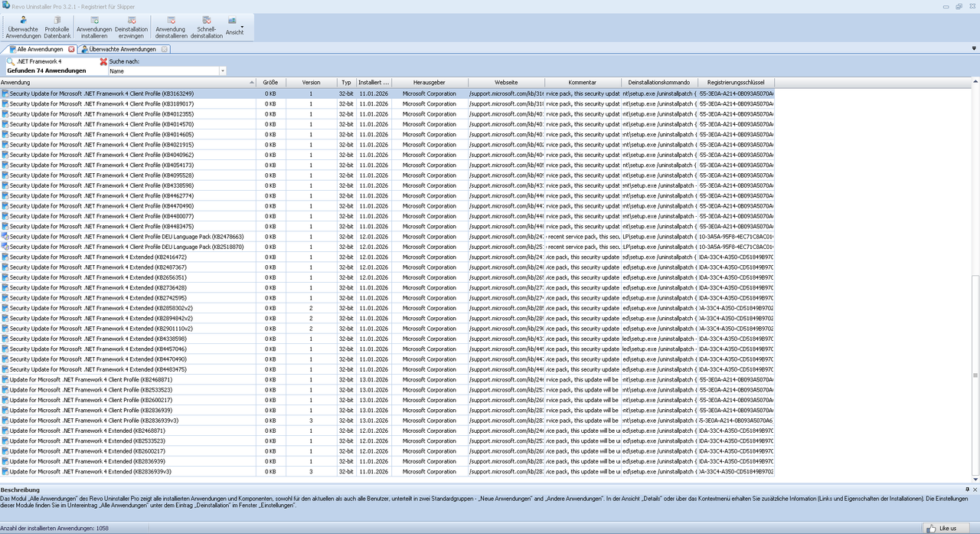Click icon of Client Profile (KB4012355) row
The image size is (980, 534).
click(5, 114)
